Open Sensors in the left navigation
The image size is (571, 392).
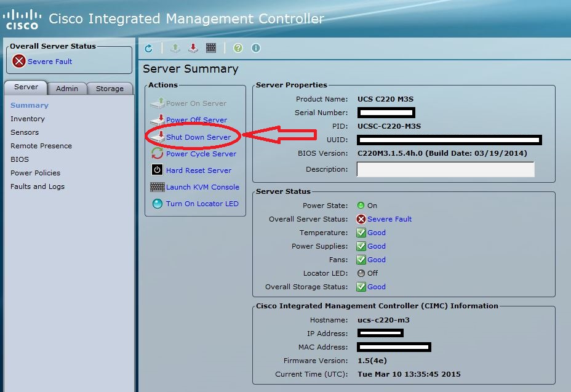25,132
